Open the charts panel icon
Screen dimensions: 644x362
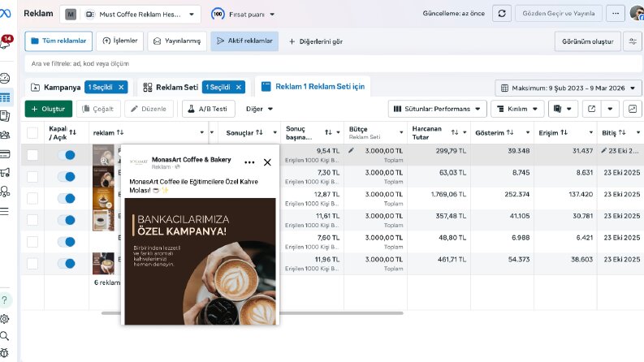coord(633,109)
